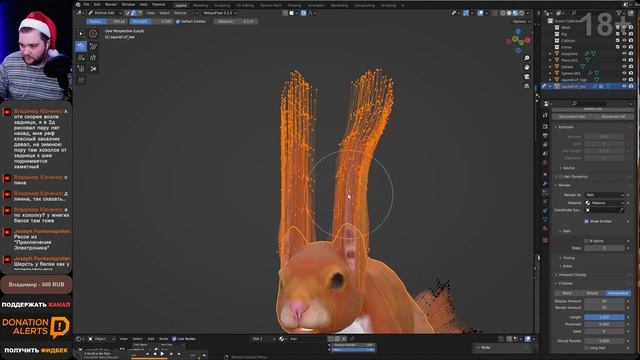Switch to the Layout workspace tab
640x360 pixels.
pyautogui.click(x=181, y=5)
